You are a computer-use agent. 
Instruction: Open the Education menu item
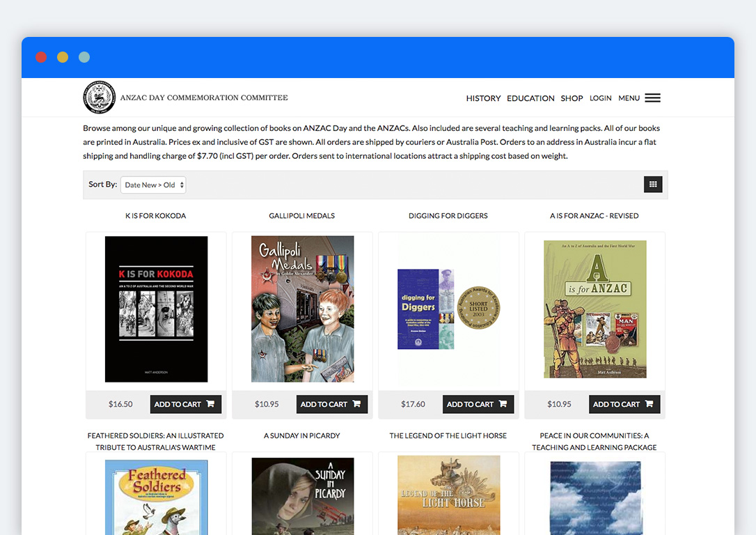click(530, 98)
